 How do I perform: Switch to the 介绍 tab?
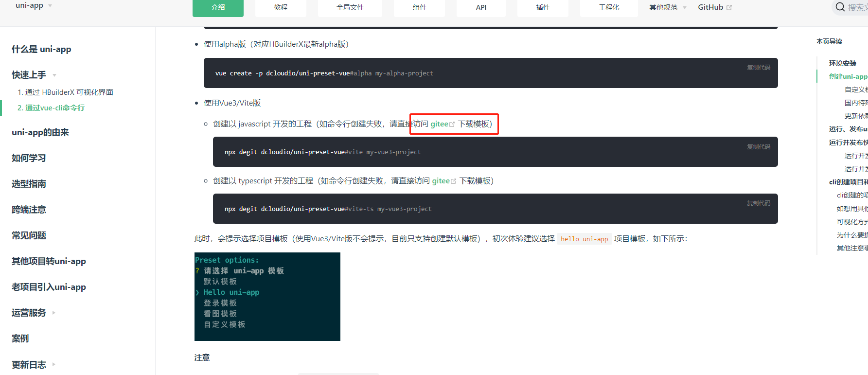(218, 7)
